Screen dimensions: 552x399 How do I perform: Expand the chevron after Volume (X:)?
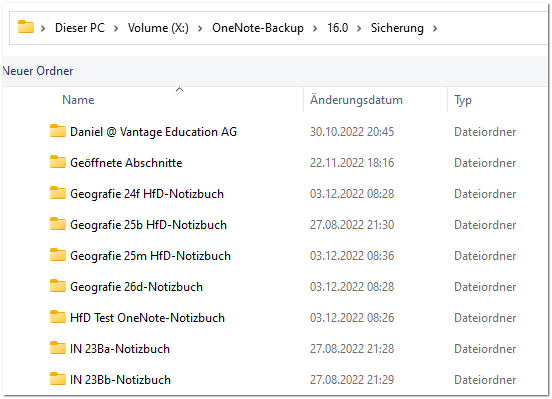pyautogui.click(x=200, y=28)
